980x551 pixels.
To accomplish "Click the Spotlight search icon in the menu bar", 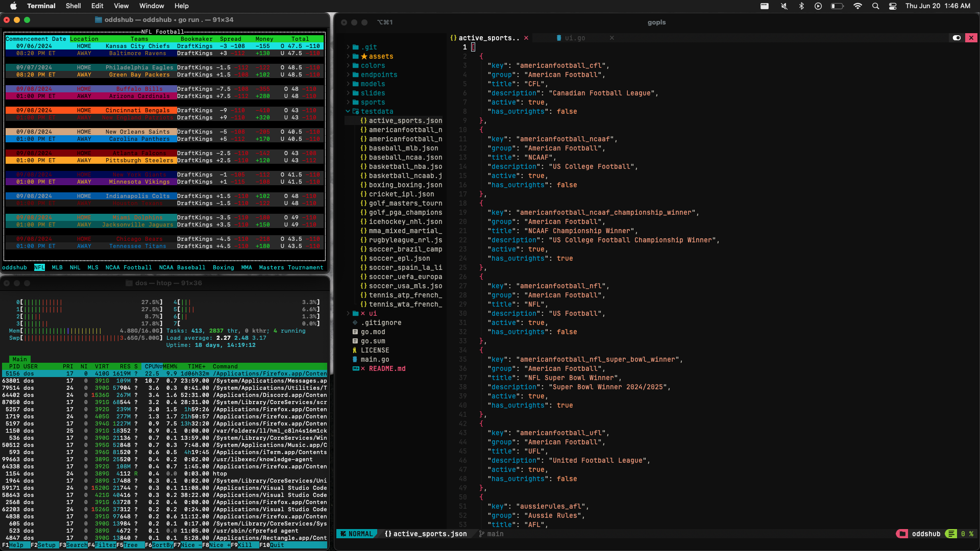I will pos(875,6).
